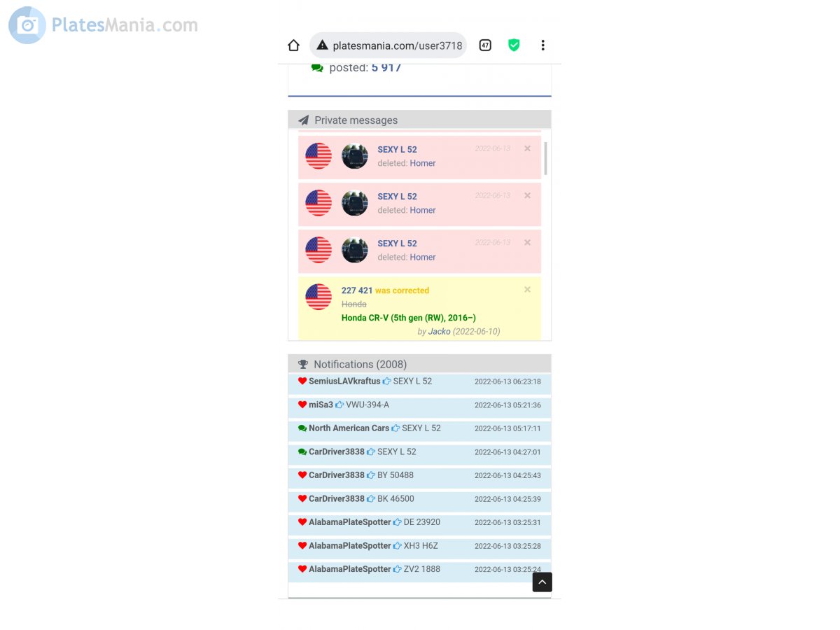The image size is (840, 630).
Task: Click the 227 421 plate link
Action: pos(357,290)
